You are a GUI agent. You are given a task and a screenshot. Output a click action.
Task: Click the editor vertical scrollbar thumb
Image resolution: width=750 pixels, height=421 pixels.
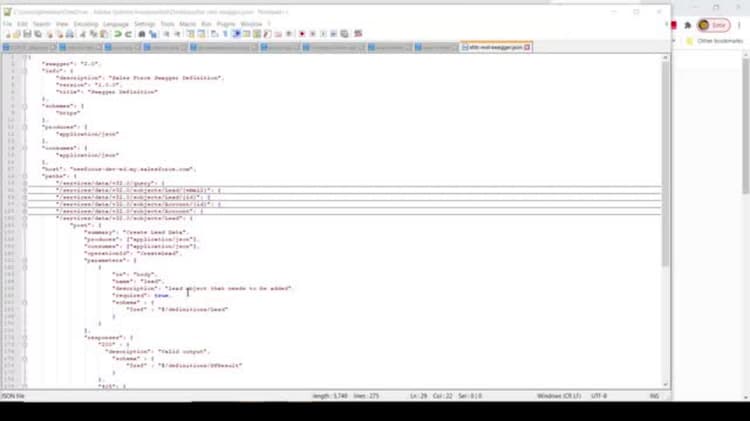pos(665,164)
